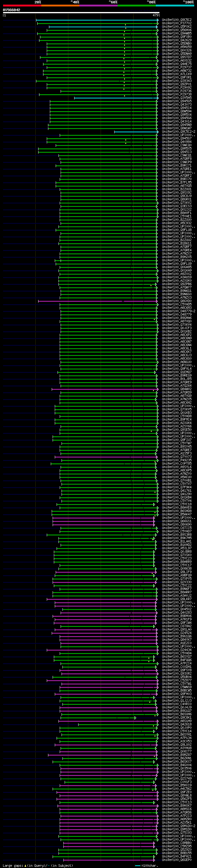
Task: Select hit label UniRef100_A9SYL6
Action: (x=177, y=467)
